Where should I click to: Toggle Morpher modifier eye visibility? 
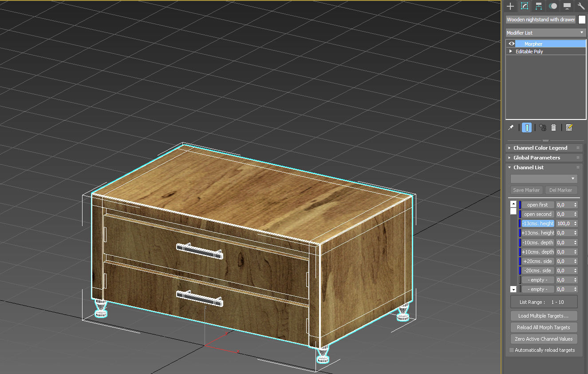coord(511,44)
